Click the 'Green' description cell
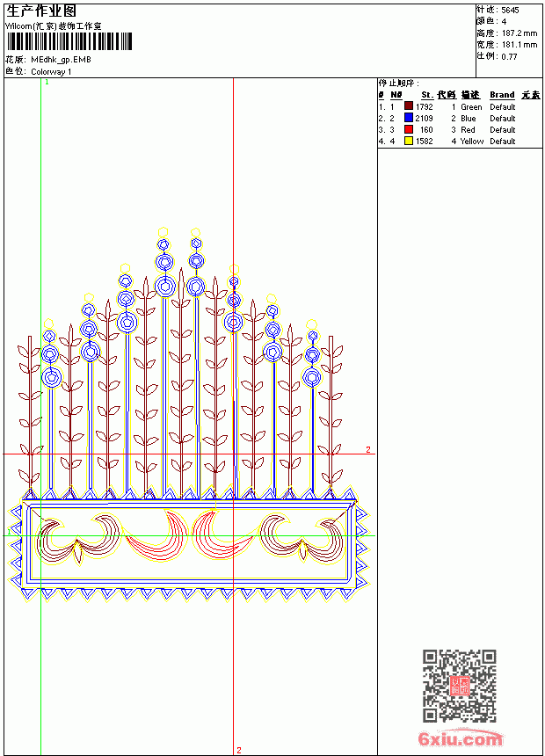Image resolution: width=545 pixels, height=756 pixels. (471, 107)
